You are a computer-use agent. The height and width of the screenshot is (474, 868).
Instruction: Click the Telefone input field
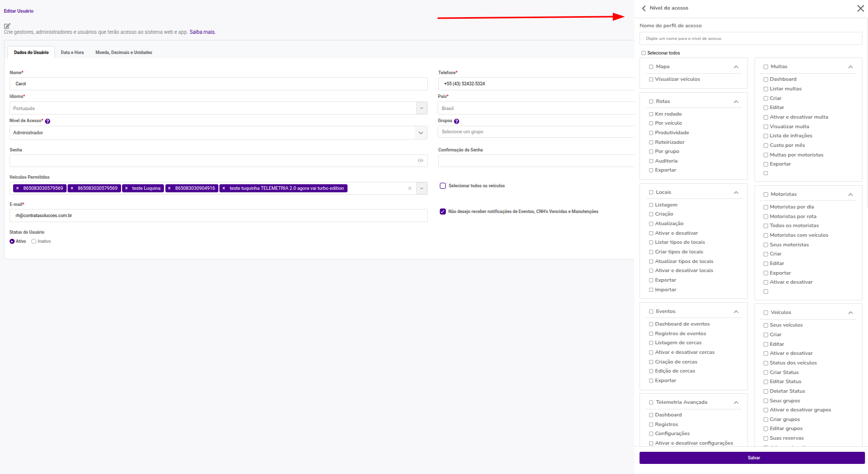(536, 84)
